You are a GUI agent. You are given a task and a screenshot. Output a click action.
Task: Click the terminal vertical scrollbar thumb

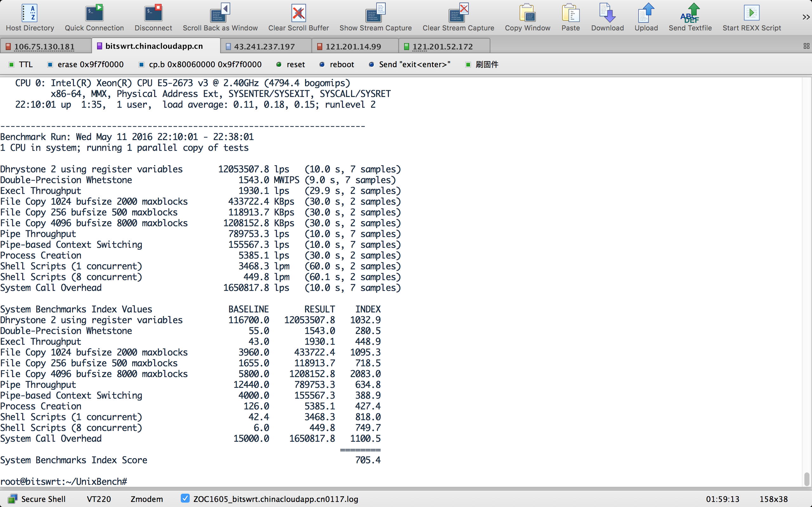pos(807,479)
